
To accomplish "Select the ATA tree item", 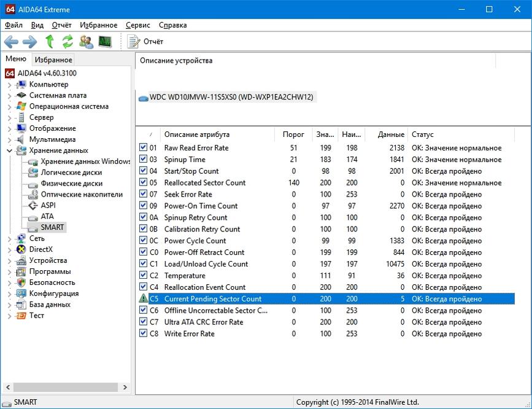I will pyautogui.click(x=47, y=216).
